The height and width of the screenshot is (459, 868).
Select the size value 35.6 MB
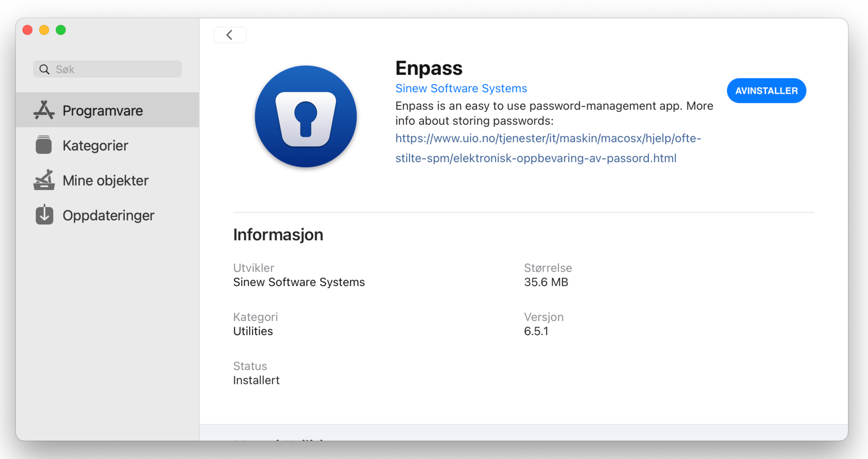(546, 282)
